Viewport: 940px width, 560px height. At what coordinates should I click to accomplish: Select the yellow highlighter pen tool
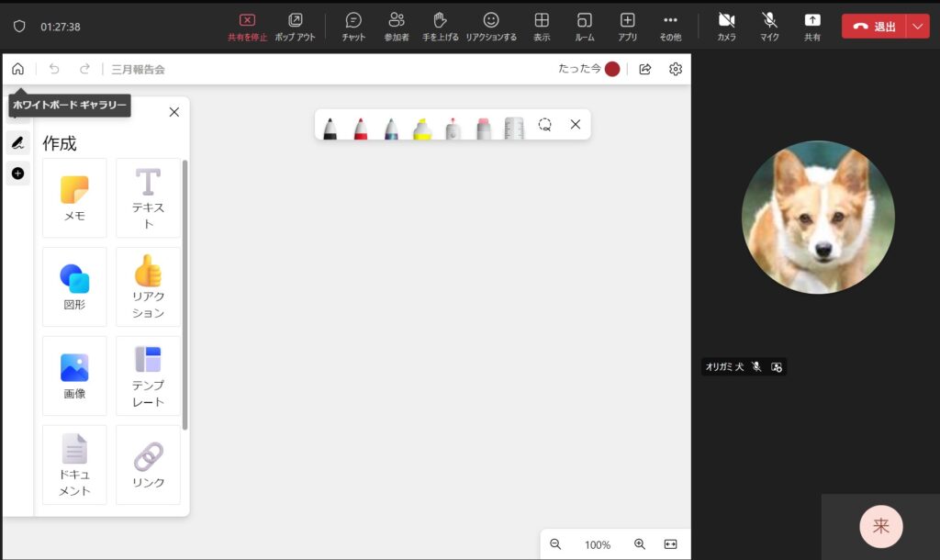coord(422,127)
